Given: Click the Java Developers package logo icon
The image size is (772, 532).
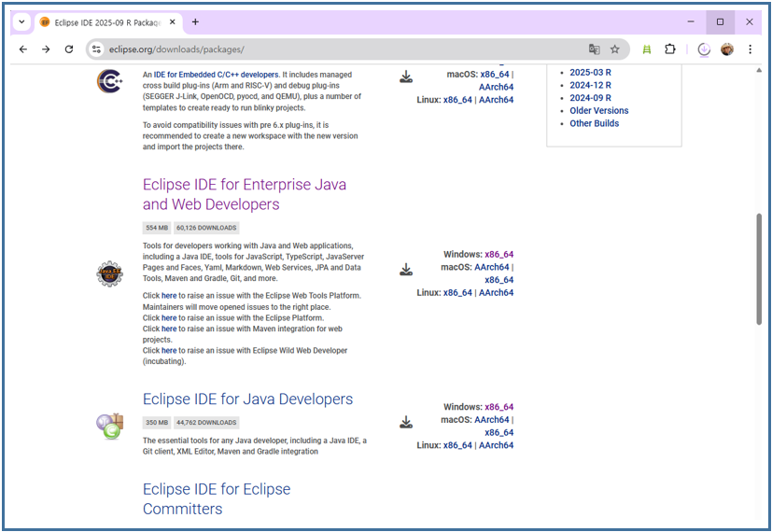Looking at the screenshot, I should tap(109, 426).
